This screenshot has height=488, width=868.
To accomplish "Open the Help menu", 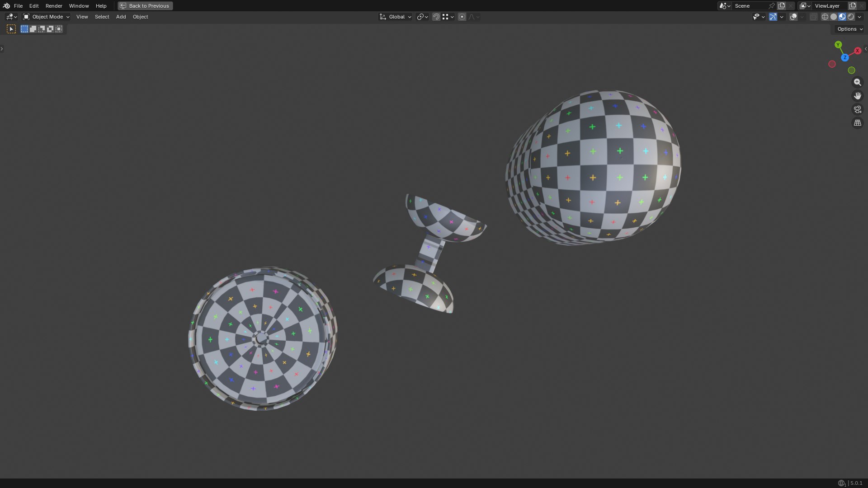I will 101,6.
